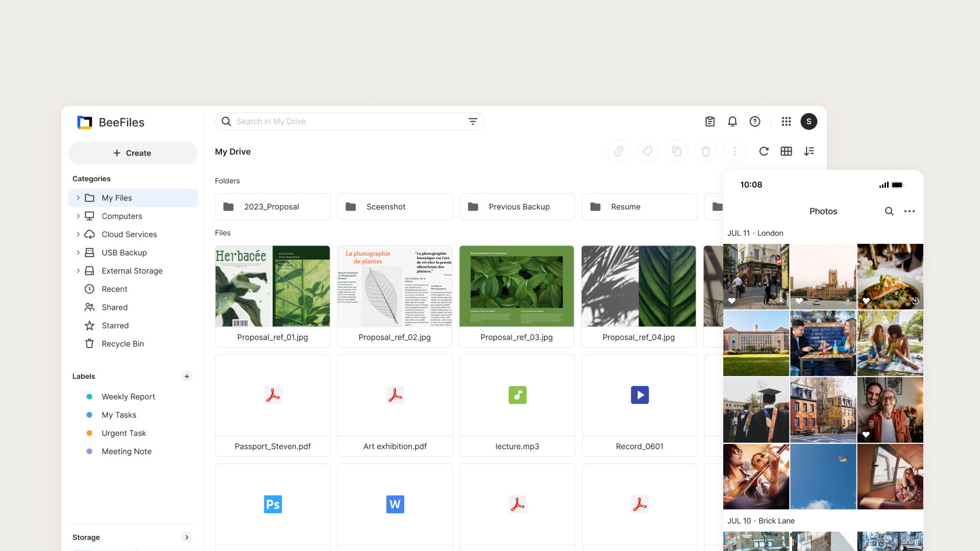Refresh the My Drive file list
980x551 pixels.
pyautogui.click(x=764, y=151)
